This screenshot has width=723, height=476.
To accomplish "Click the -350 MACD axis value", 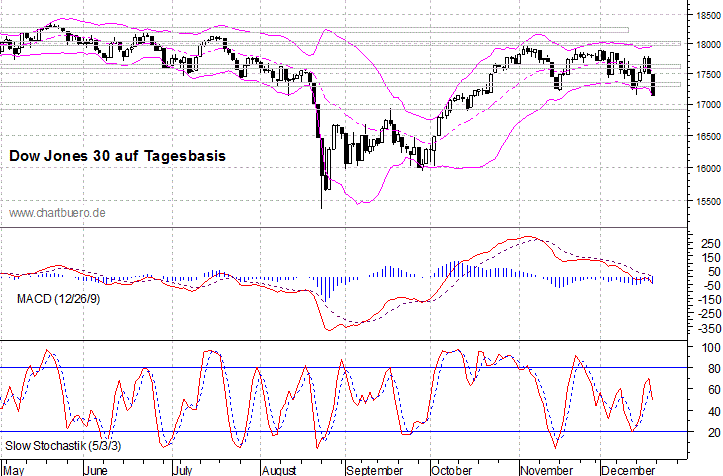I will tap(708, 329).
